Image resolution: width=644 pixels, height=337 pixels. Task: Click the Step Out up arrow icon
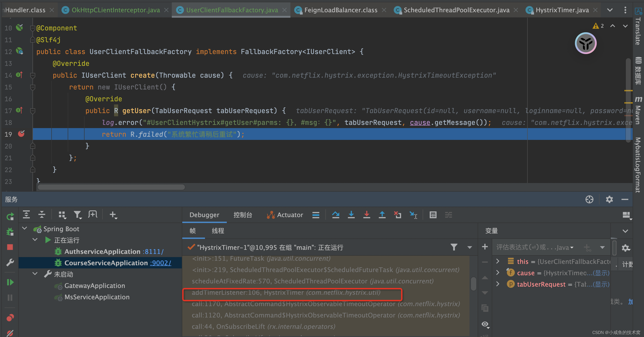tap(382, 215)
